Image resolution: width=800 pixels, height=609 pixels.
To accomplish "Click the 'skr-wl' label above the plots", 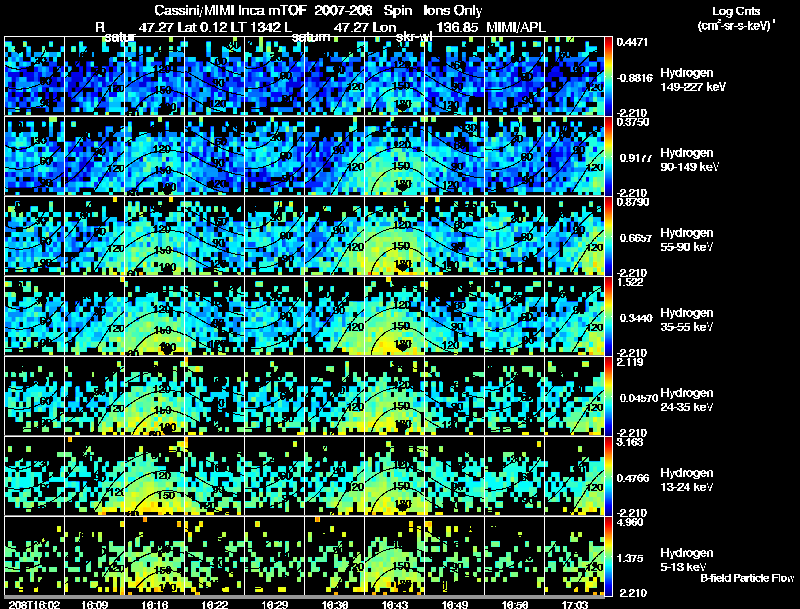I will tap(414, 37).
